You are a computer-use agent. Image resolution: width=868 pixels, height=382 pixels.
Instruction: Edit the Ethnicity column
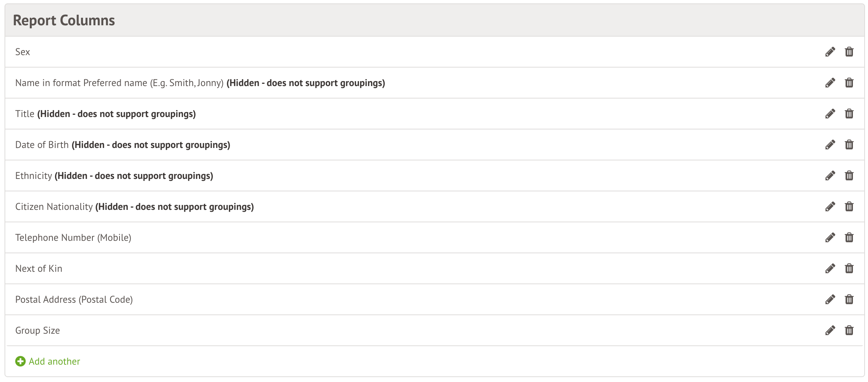coord(830,176)
